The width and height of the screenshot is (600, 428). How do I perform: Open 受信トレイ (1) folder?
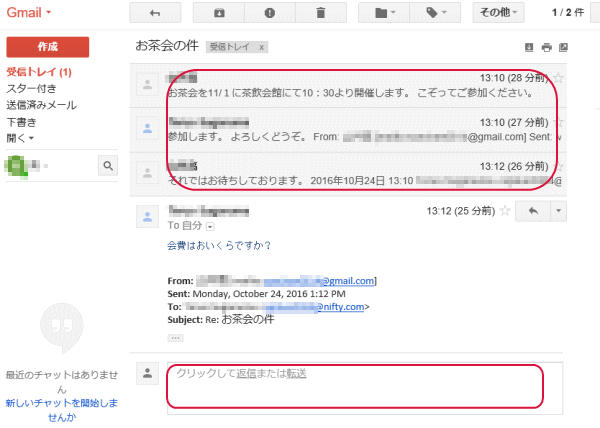pyautogui.click(x=38, y=73)
